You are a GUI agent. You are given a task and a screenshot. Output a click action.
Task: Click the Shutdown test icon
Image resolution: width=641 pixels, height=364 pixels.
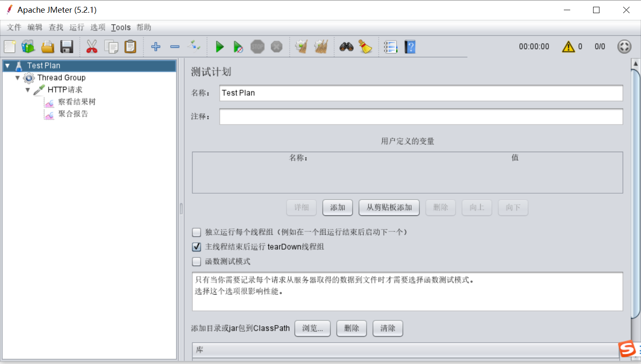276,47
